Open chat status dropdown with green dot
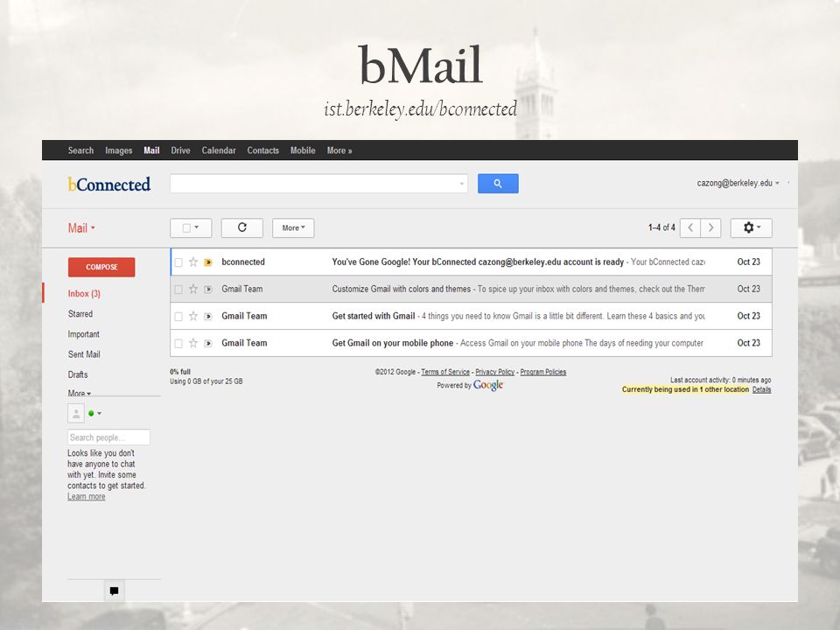Screen dimensions: 840x630 94,414
